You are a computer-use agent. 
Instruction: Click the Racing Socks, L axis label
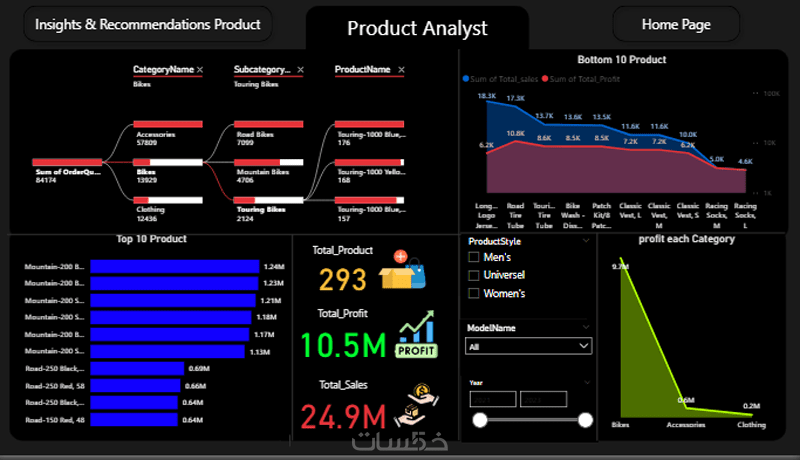745,216
